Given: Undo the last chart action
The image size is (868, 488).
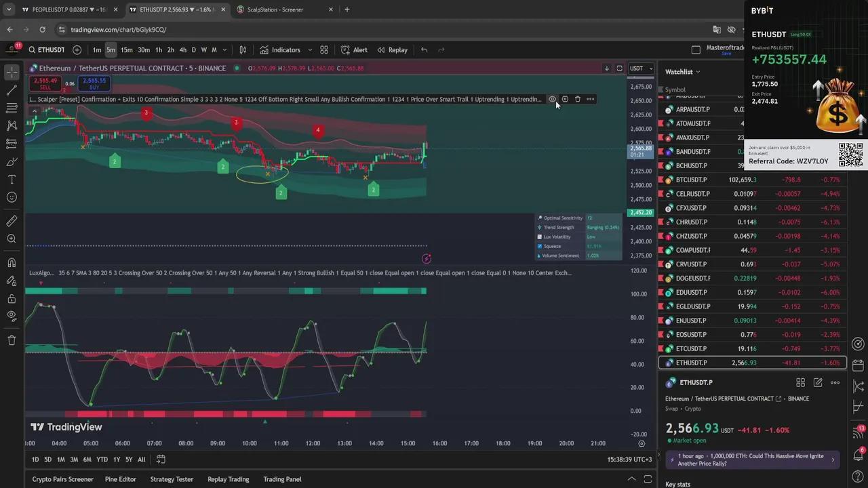Looking at the screenshot, I should click(x=424, y=49).
